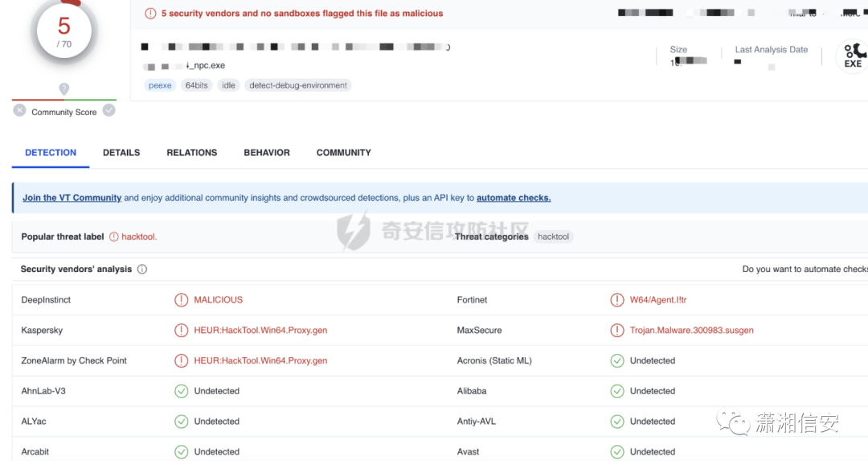Click AhnLab-V3 undetected check icon

(x=181, y=391)
